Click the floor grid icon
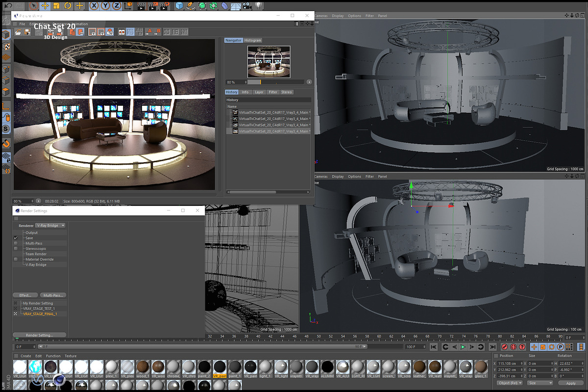588x392 pixels. tap(236, 6)
